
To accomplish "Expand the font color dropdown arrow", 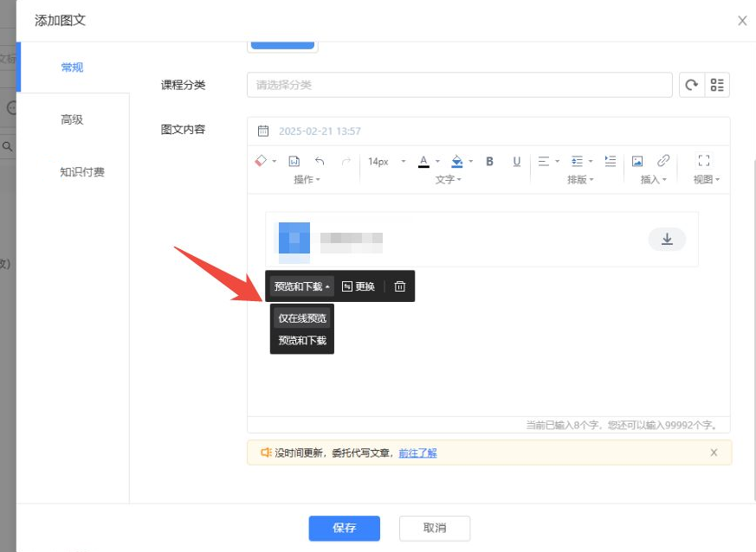I will tap(438, 162).
